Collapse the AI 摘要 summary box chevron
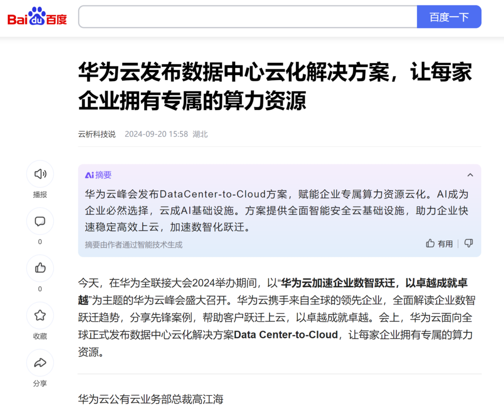This screenshot has width=504, height=420. (x=470, y=175)
